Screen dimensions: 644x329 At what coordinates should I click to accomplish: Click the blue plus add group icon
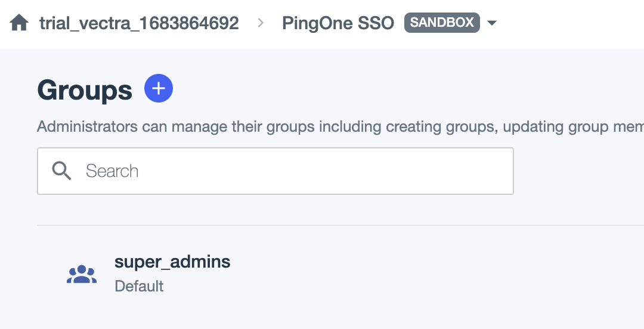point(159,89)
